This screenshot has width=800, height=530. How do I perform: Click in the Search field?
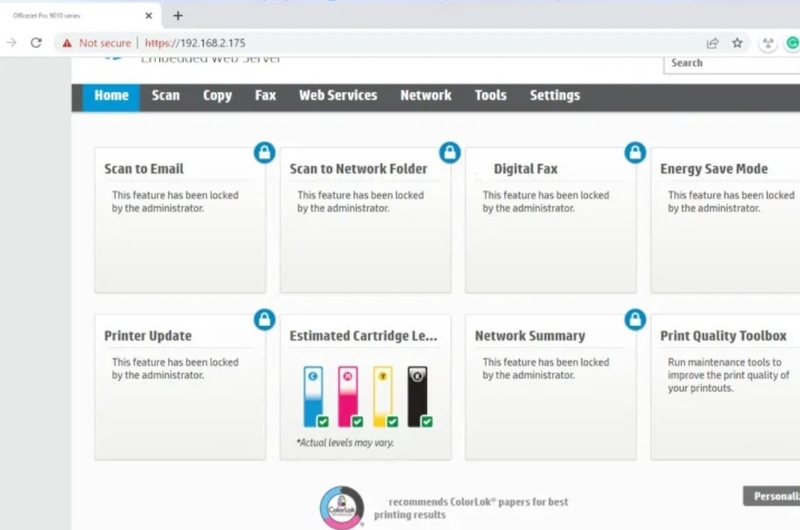(732, 63)
